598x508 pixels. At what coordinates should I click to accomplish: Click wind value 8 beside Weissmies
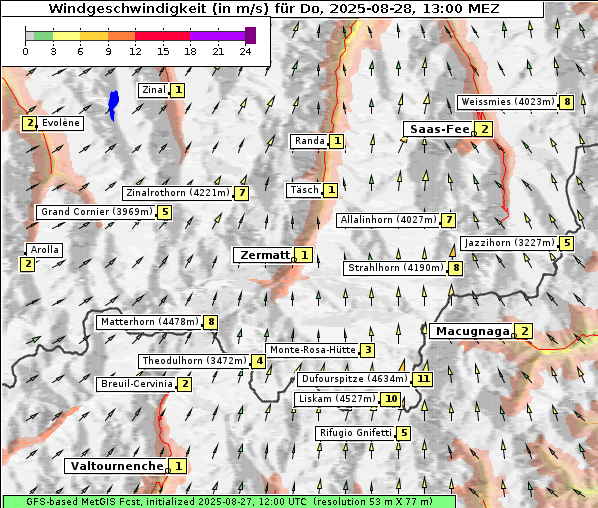pos(567,102)
